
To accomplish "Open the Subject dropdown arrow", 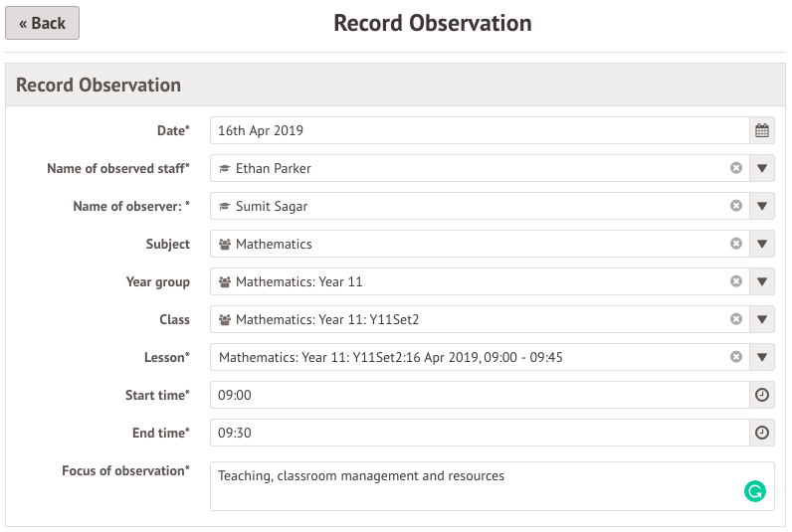I will (x=761, y=244).
